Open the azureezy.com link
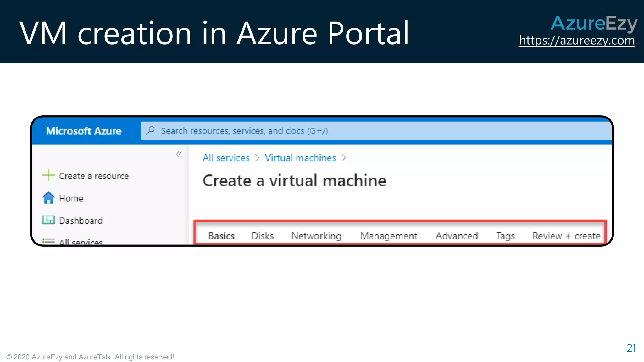Viewport: 644px width, 362px height. 577,41
